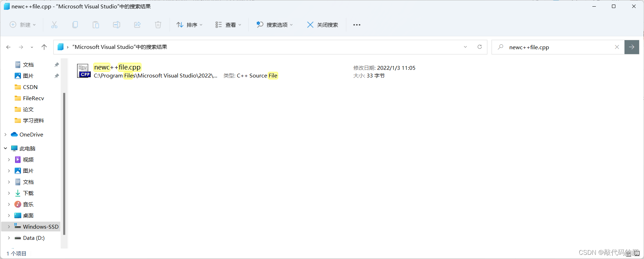Select the newc++file.cpp search result
644x259 pixels.
117,67
